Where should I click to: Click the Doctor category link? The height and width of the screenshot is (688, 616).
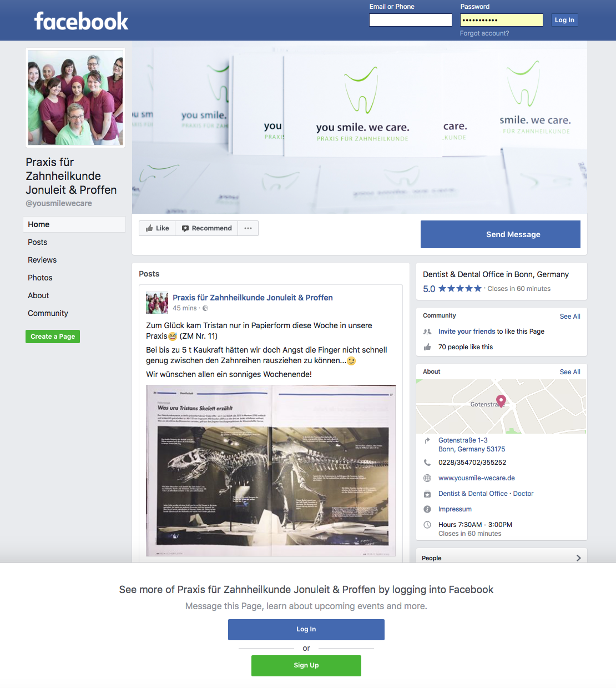(523, 494)
